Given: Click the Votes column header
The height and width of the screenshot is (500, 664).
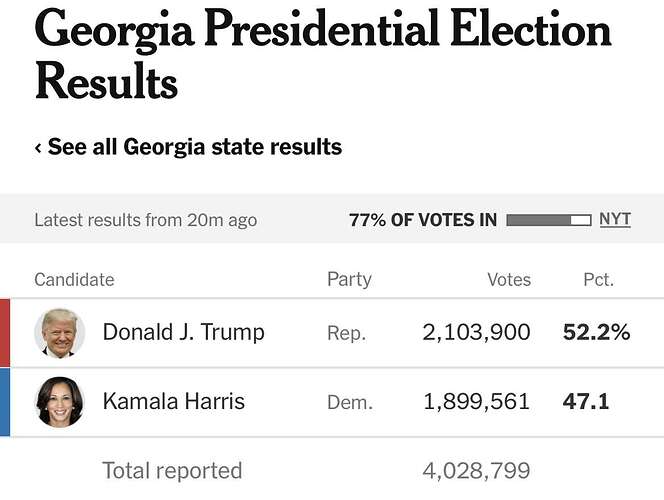Looking at the screenshot, I should [x=509, y=280].
